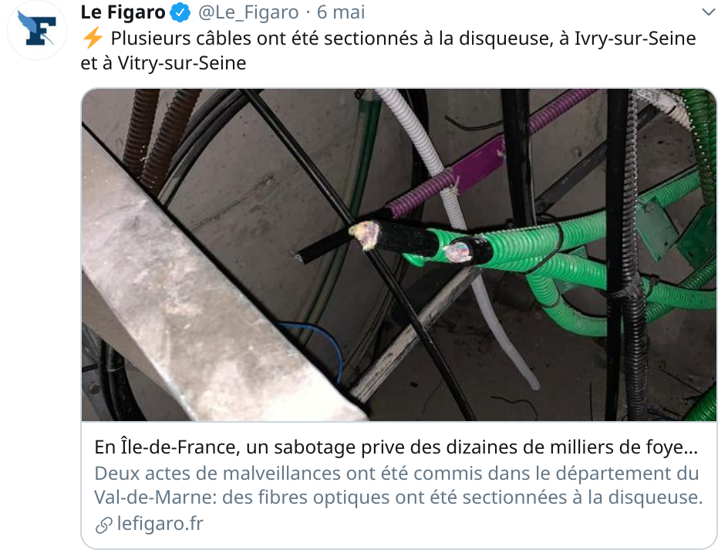Click the cut cable end in photo
Image resolution: width=728 pixels, height=560 pixels.
click(365, 235)
